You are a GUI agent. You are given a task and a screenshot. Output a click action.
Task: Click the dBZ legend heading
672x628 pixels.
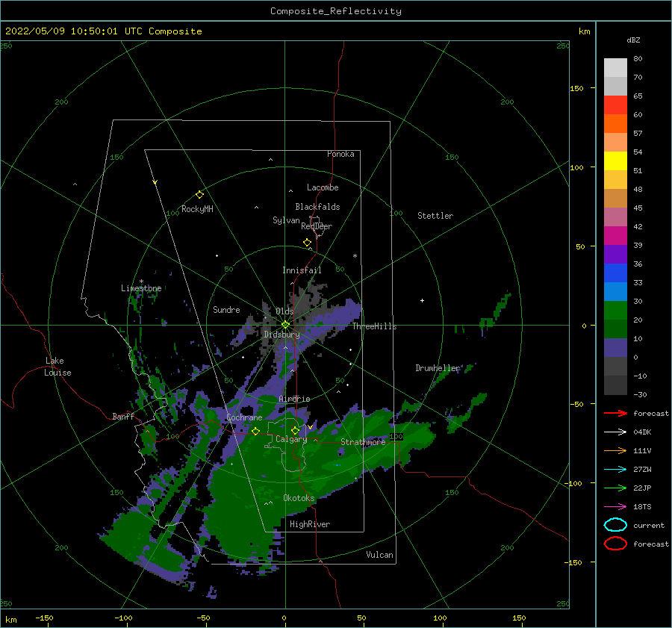[633, 40]
